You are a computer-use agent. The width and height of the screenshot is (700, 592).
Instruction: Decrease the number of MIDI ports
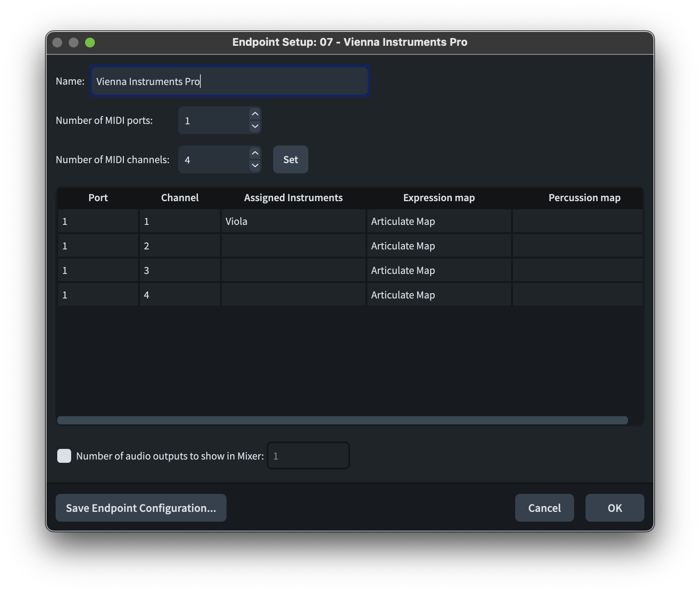255,126
